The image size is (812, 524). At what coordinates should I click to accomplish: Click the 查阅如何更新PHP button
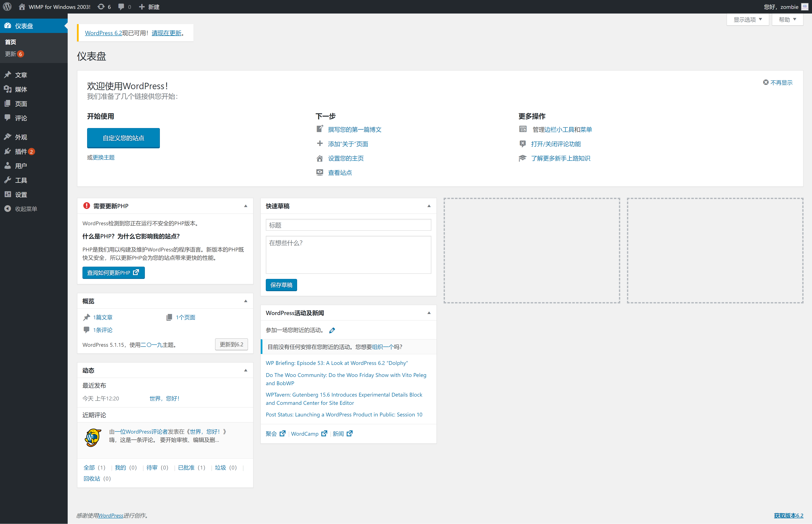pos(113,273)
